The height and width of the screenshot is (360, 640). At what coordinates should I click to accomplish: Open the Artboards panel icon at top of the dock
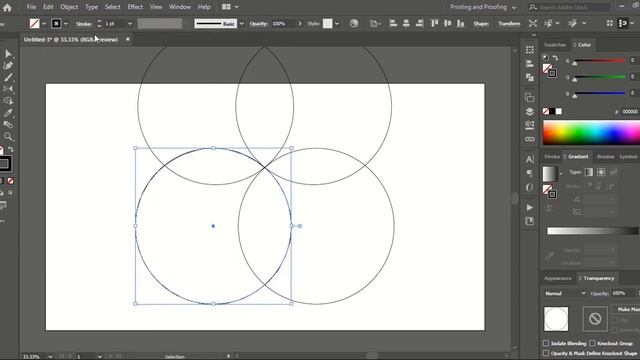[530, 50]
